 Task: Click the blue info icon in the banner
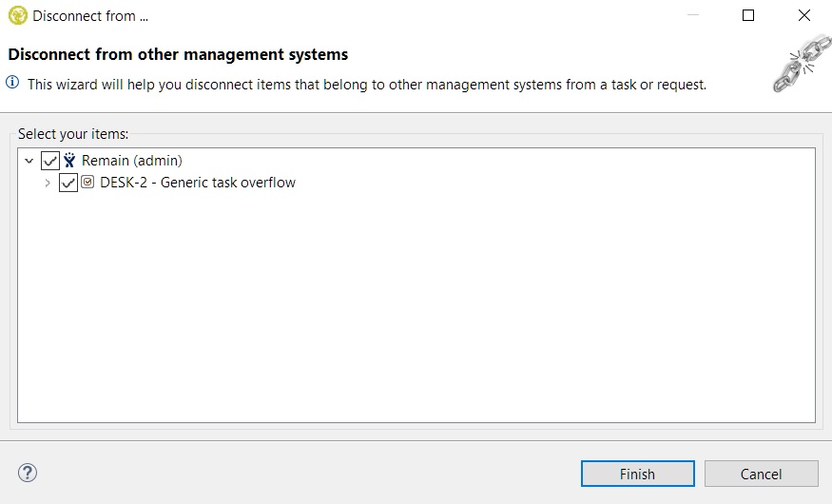pos(13,84)
